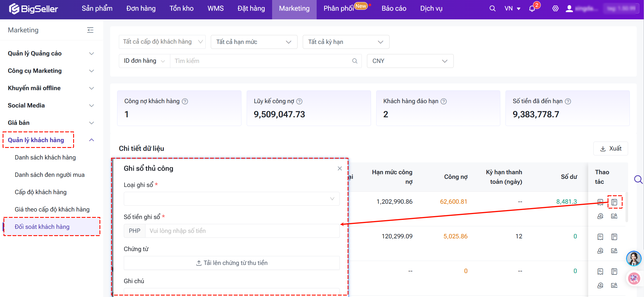Click the search magnifier icon in top bar
The width and height of the screenshot is (644, 297).
coord(492,9)
